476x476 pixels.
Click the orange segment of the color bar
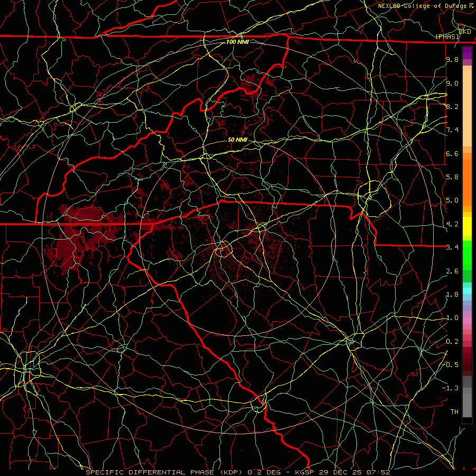point(467,182)
